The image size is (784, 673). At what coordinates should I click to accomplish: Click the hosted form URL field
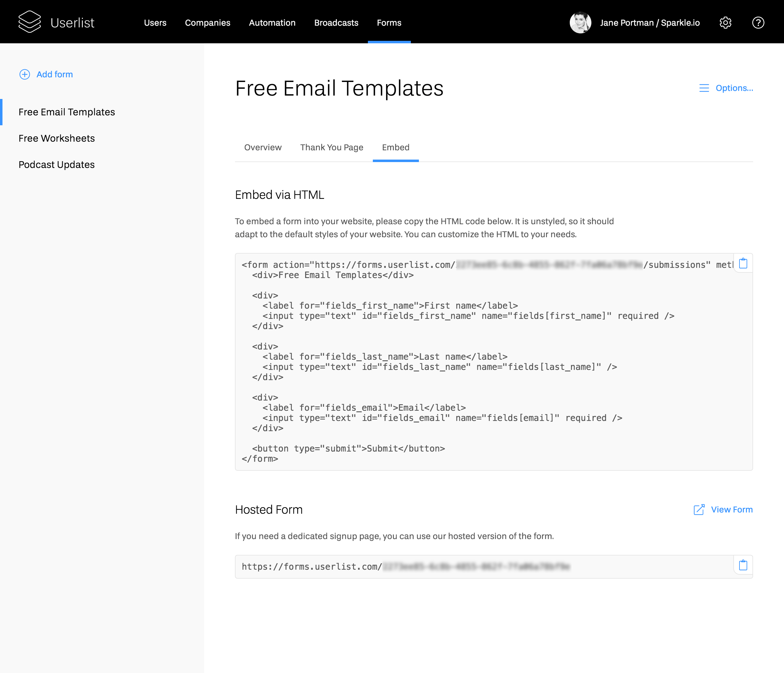(480, 567)
